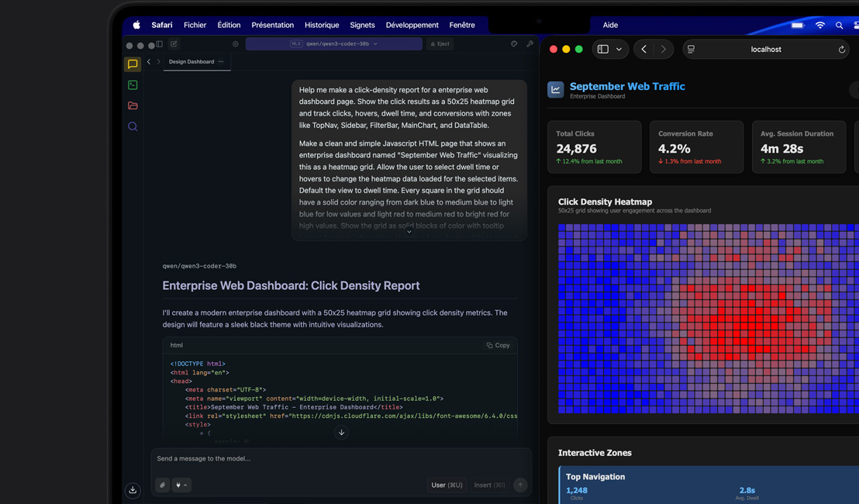Click the Total Clicks stat card

click(x=595, y=147)
